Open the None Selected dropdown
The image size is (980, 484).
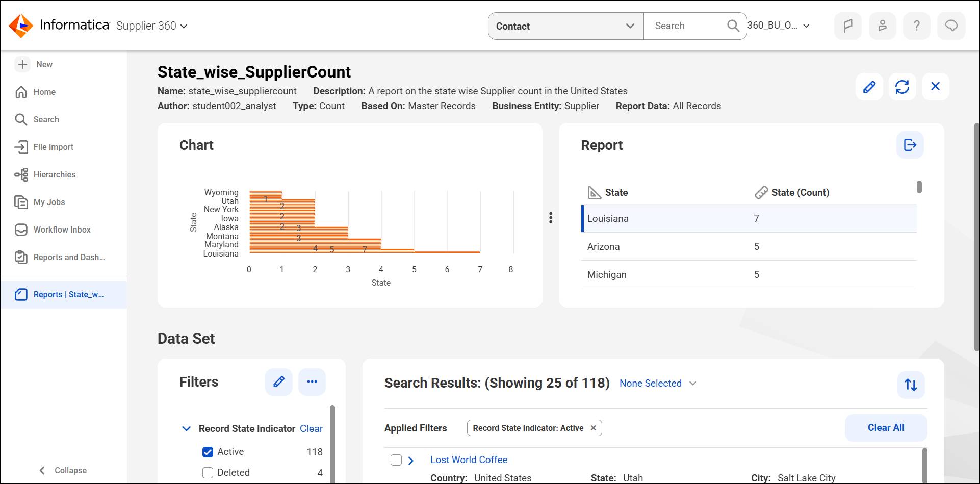(658, 383)
